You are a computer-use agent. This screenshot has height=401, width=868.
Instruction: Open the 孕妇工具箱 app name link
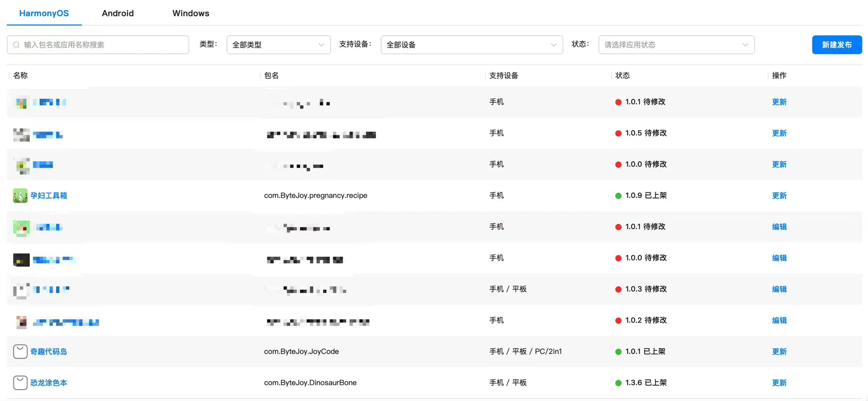click(49, 196)
